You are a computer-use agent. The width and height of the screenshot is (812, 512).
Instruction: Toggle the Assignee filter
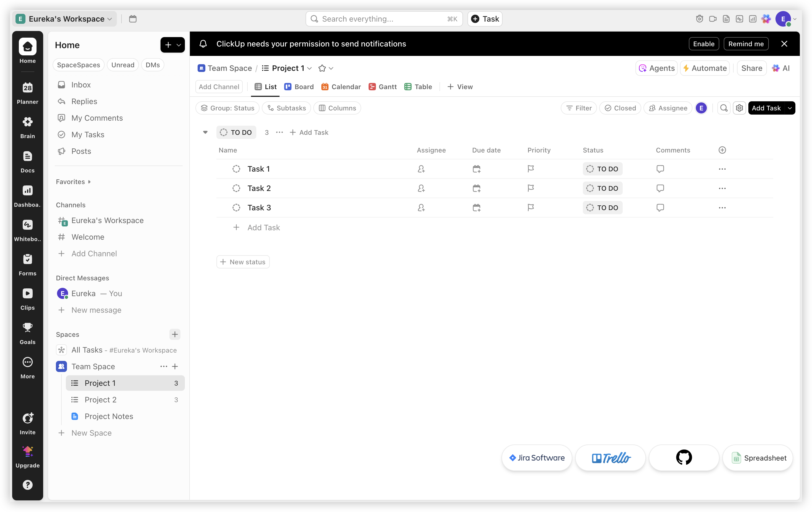(668, 108)
